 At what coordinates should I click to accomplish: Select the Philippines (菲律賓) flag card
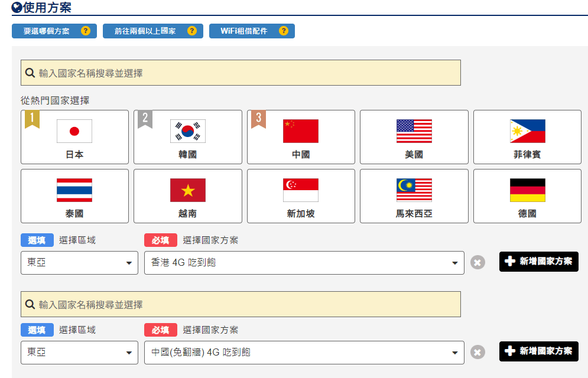(527, 137)
